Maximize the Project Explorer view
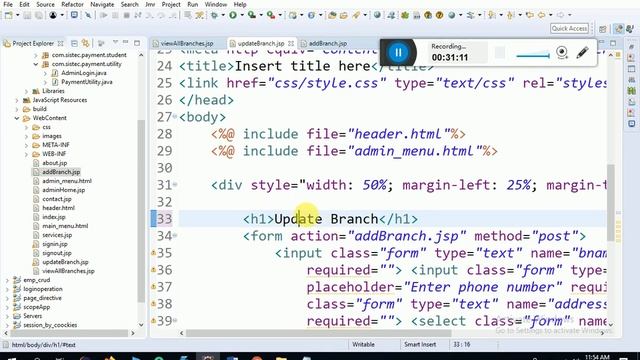The height and width of the screenshot is (360, 640). click(x=137, y=42)
